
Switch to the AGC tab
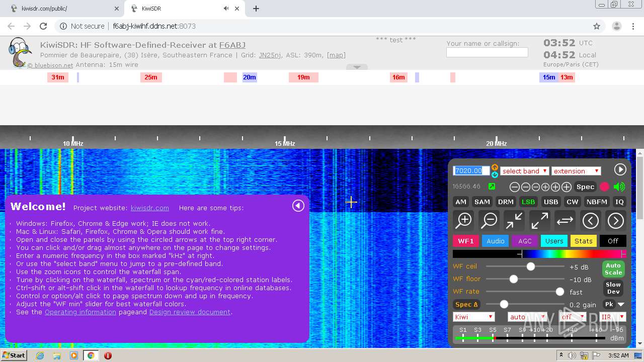(x=525, y=241)
